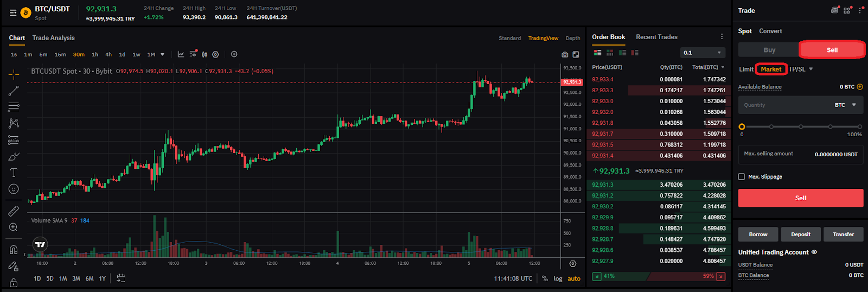Screen dimensions: 868x292
Task: Open candlestick chart type icon
Action: pos(205,54)
